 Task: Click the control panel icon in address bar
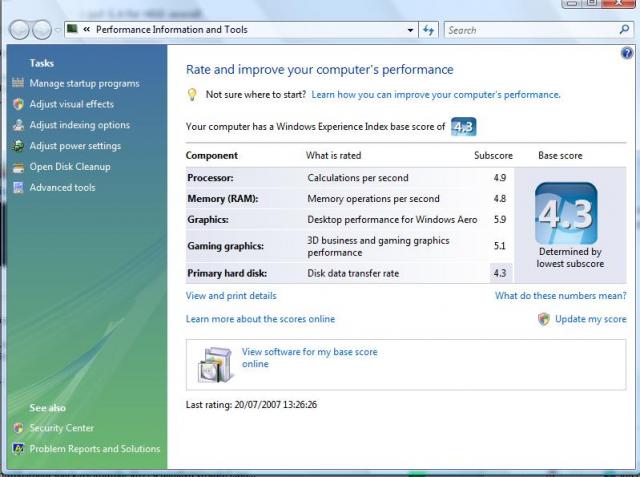pyautogui.click(x=72, y=29)
